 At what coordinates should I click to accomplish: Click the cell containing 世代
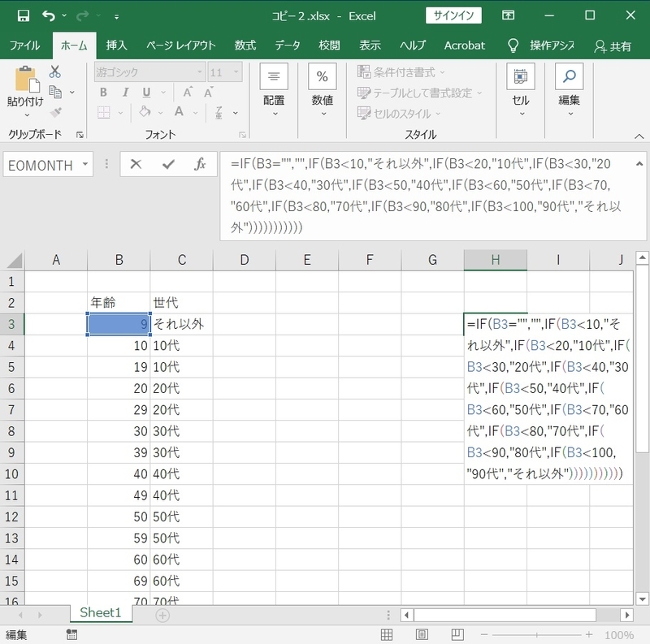(x=181, y=303)
